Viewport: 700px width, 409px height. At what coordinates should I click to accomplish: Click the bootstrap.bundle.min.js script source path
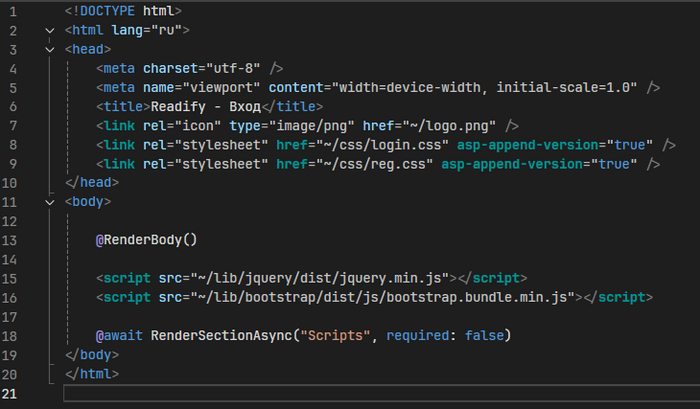(x=378, y=297)
